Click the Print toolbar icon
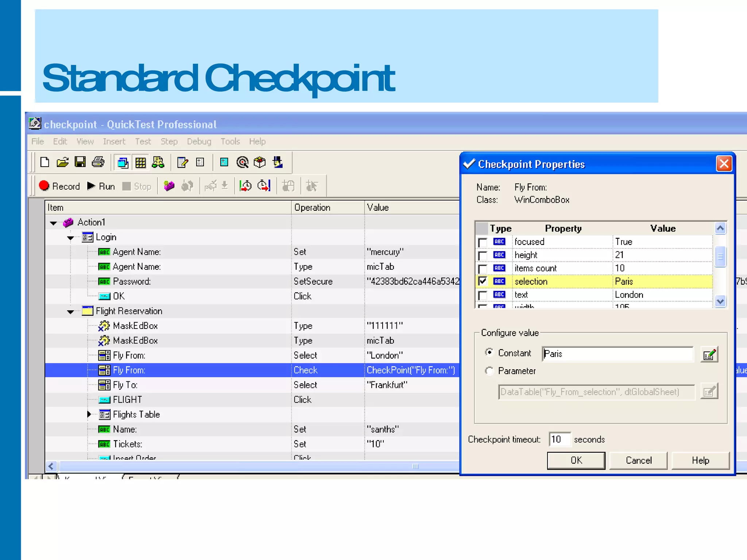Viewport: 747px width, 560px height. click(x=98, y=162)
